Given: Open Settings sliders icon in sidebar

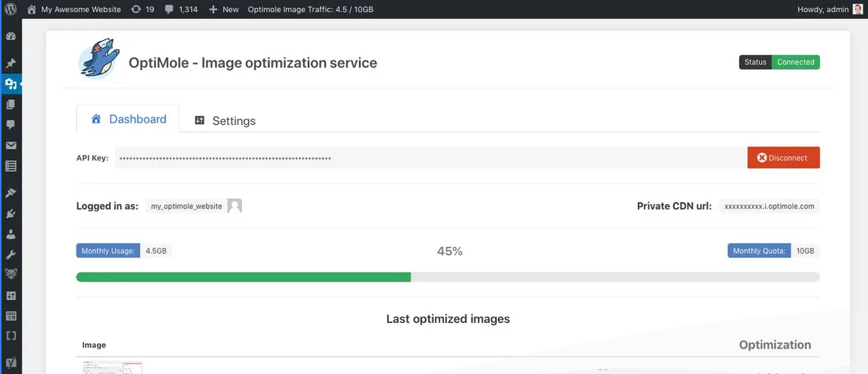Looking at the screenshot, I should point(11,296).
